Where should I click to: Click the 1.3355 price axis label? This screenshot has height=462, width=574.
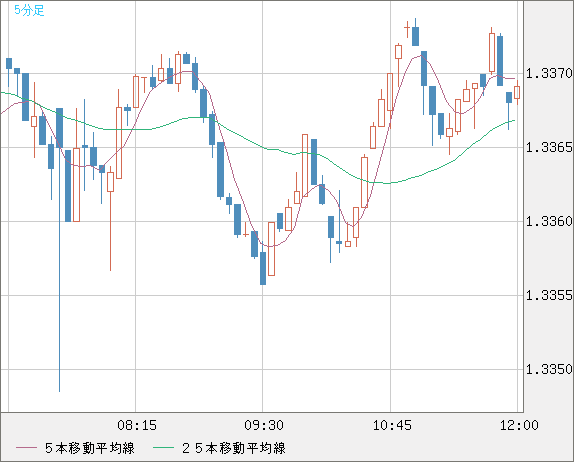pos(549,295)
